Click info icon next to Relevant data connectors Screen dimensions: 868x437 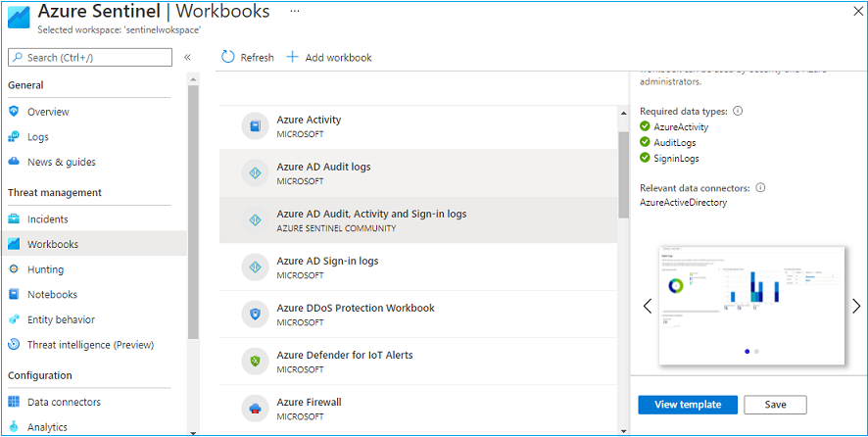[x=760, y=188]
